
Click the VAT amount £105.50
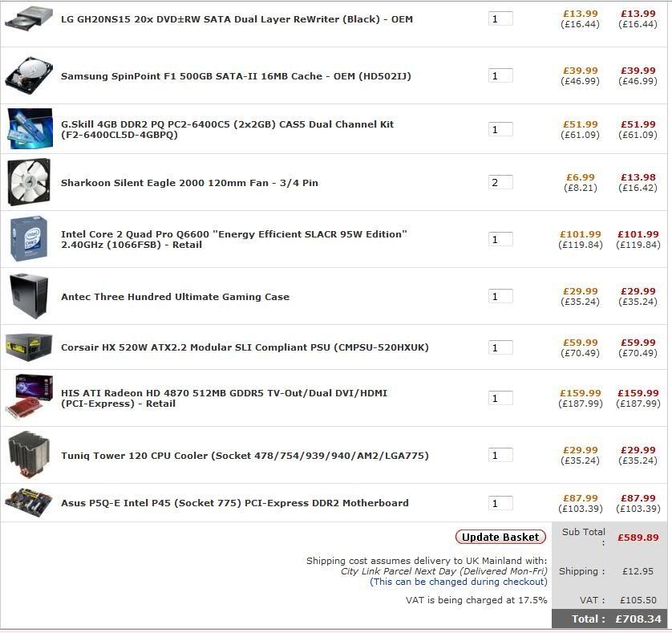click(x=638, y=600)
